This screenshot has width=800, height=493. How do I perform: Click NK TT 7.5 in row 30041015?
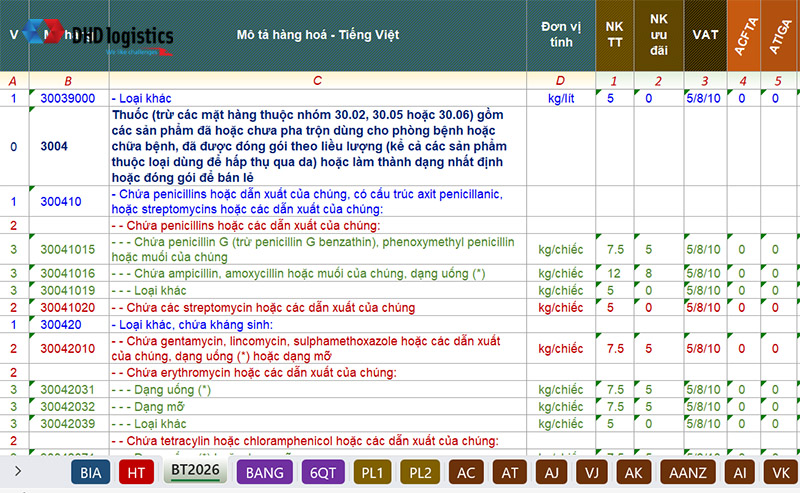point(615,250)
